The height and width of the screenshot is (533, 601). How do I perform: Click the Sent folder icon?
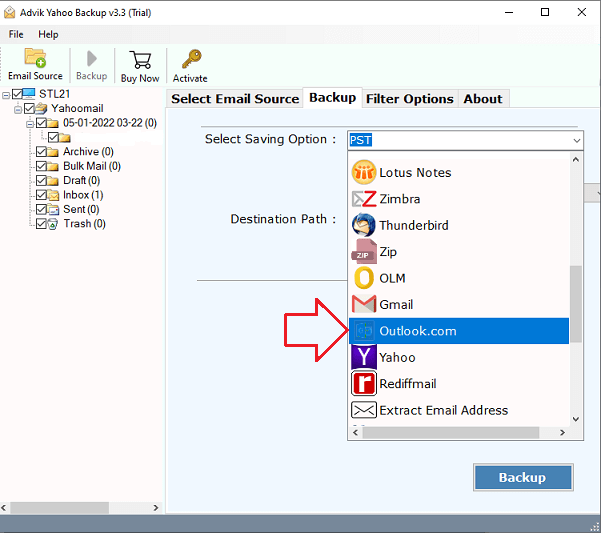(53, 210)
